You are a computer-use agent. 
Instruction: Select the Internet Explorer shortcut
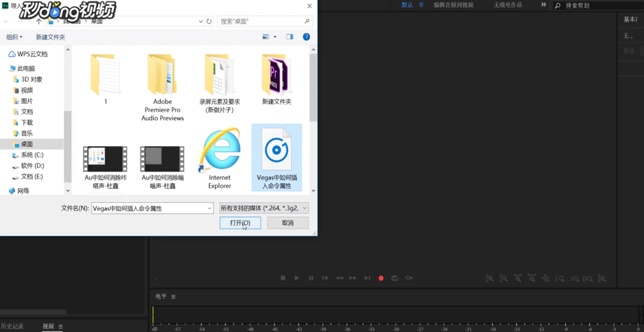click(x=220, y=158)
